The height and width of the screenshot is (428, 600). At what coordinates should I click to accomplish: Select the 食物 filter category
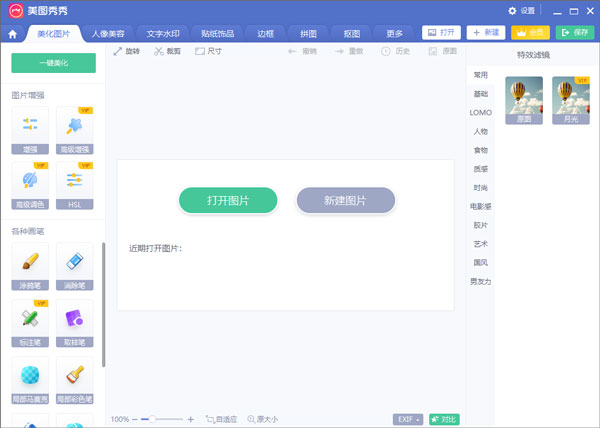click(481, 150)
